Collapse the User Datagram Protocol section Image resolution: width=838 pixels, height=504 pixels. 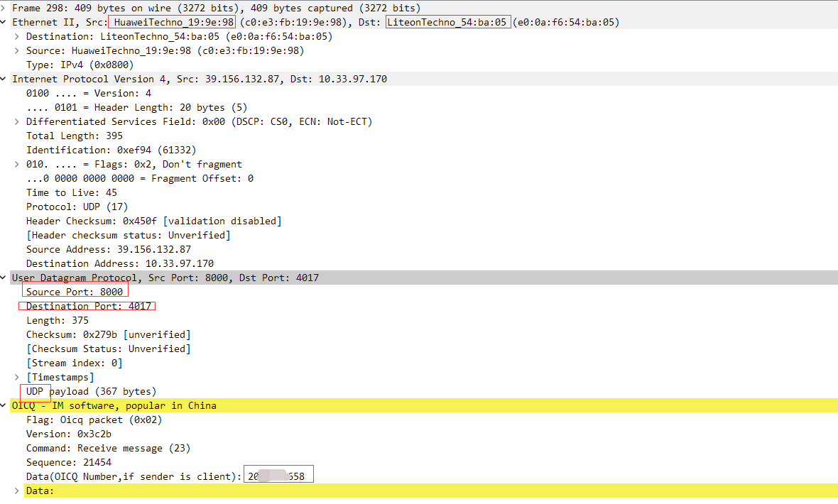tap(4, 278)
